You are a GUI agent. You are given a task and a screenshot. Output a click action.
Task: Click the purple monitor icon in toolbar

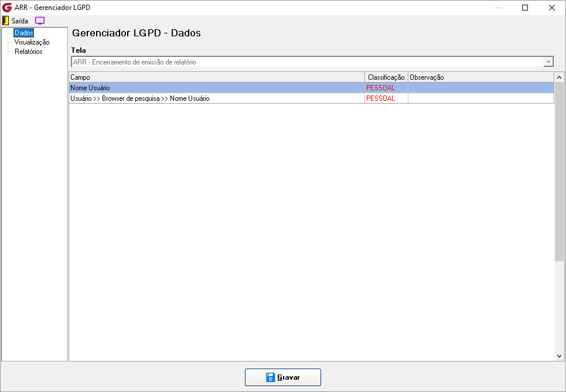tap(40, 21)
